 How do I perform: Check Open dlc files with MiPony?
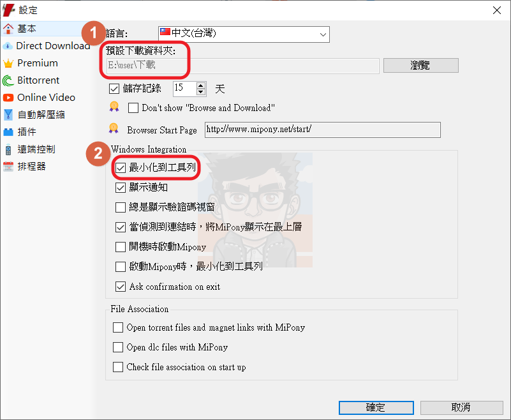coord(118,347)
